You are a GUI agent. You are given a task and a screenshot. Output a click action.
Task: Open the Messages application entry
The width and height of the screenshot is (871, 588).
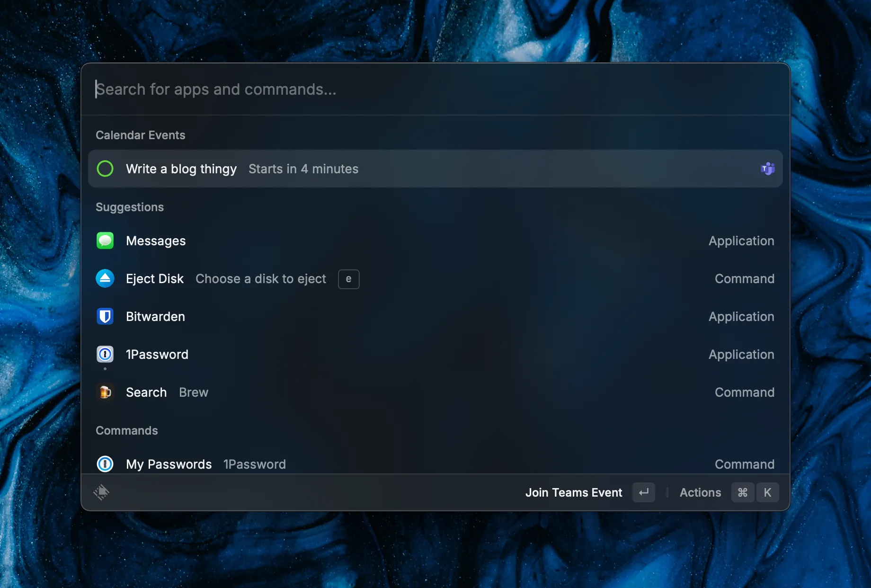click(156, 241)
